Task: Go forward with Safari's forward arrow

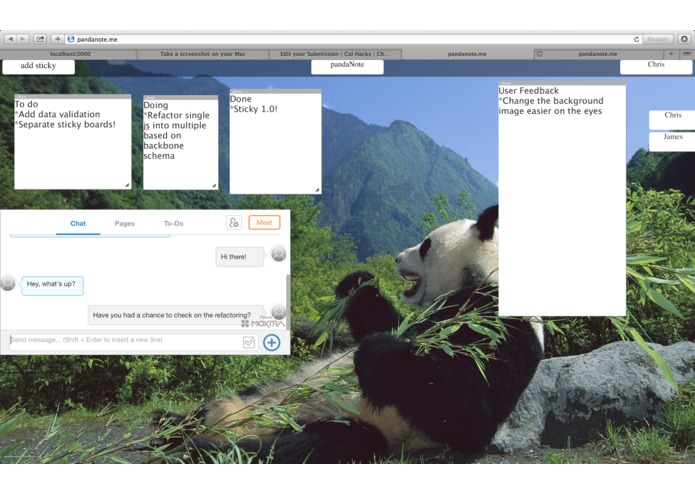Action: 23,39
